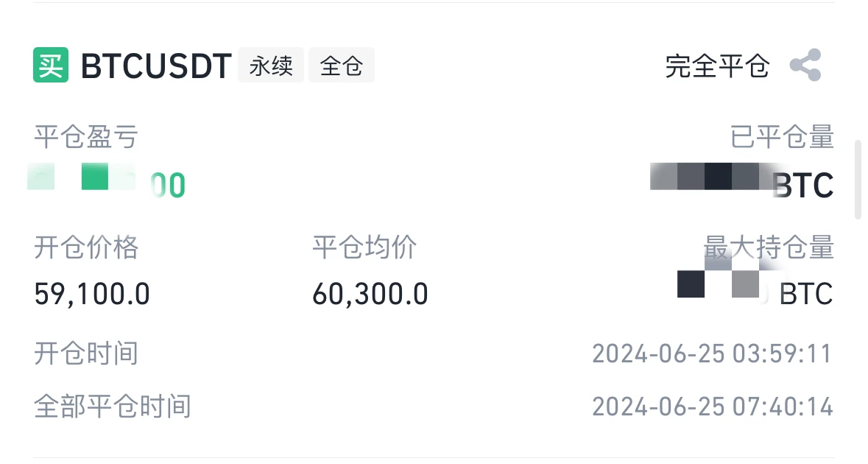Select the 全仓 tag
Screen dimensions: 868x464
click(342, 66)
